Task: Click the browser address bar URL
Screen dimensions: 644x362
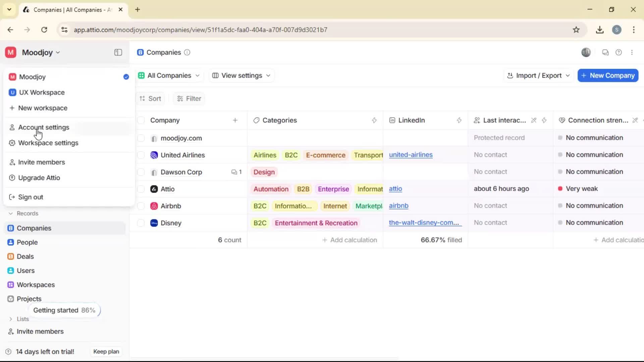Action: [200, 30]
